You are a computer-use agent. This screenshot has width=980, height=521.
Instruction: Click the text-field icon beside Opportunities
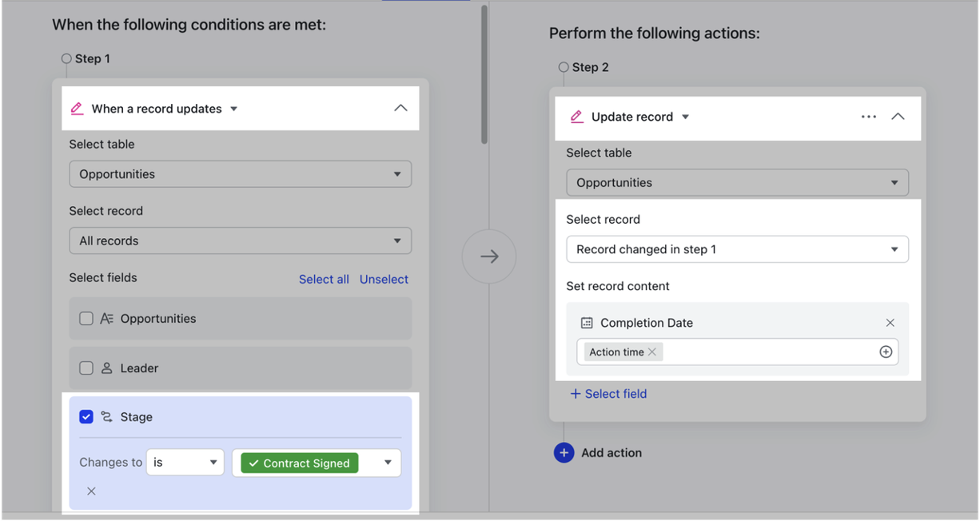click(x=107, y=318)
